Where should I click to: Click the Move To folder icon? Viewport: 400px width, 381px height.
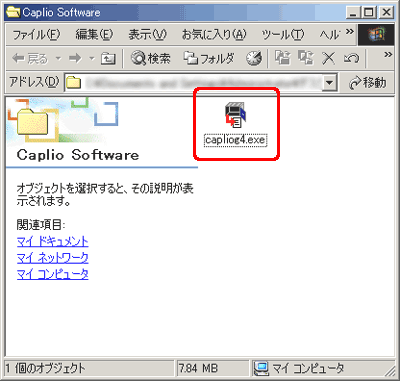[283, 58]
